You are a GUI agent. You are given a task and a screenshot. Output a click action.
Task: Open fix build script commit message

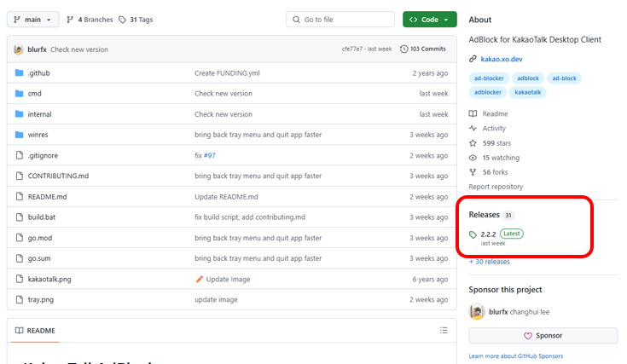coord(250,217)
